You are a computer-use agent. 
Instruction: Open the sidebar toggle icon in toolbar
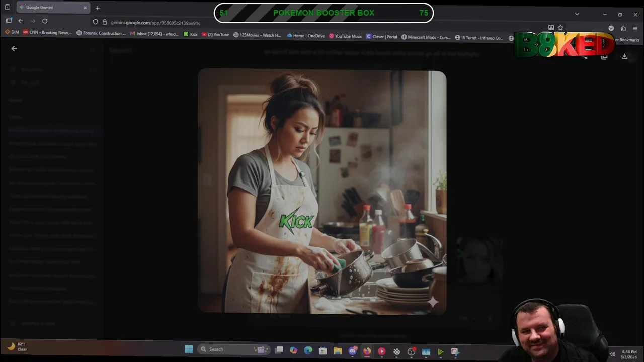tap(9, 21)
